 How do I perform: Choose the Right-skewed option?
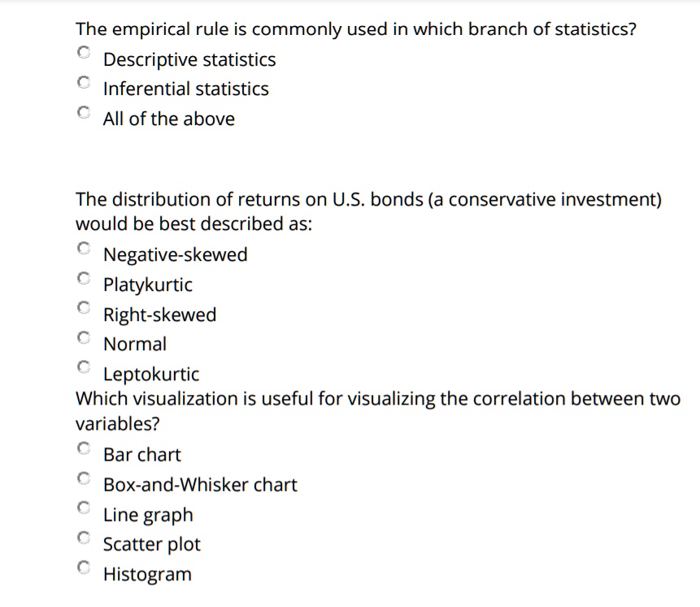pos(84,308)
